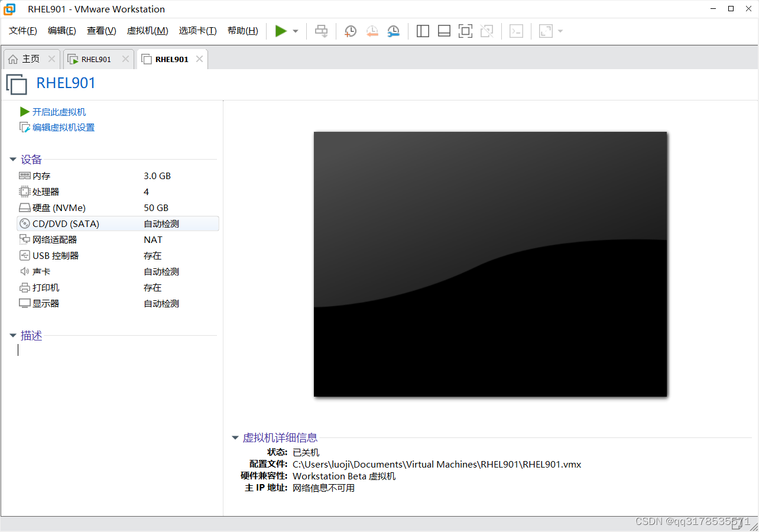Click the 已关机 status text
This screenshot has height=532, width=759.
[x=306, y=452]
